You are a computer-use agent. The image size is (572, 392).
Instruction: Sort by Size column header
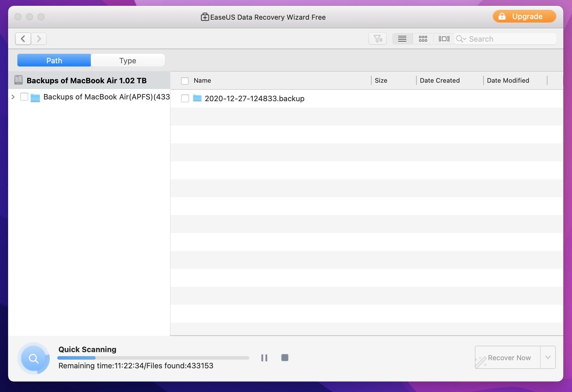381,80
